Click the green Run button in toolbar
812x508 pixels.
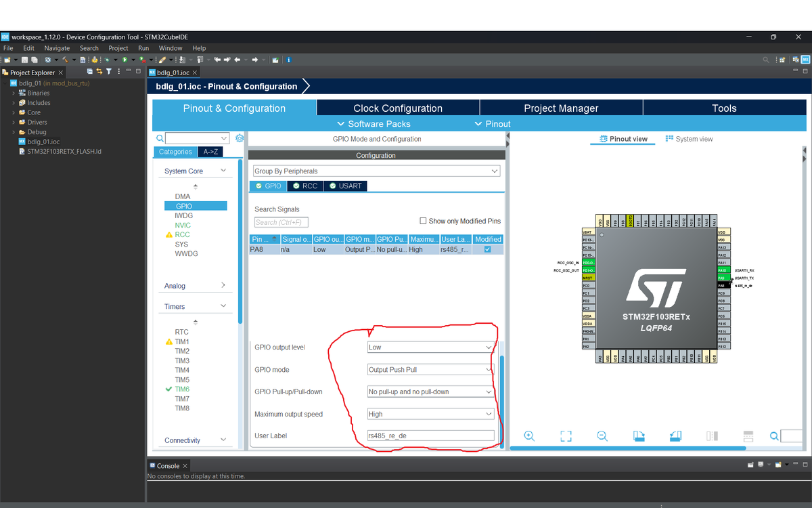point(125,60)
